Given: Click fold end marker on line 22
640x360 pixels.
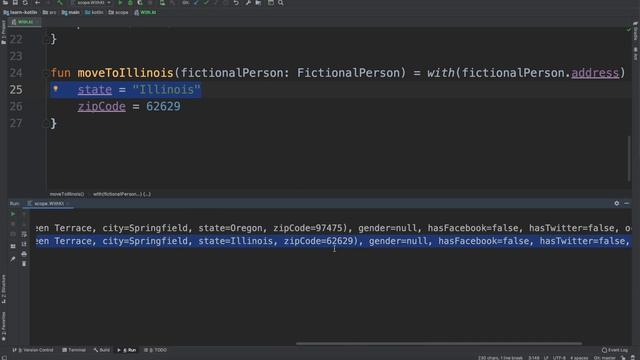Looking at the screenshot, I should coord(45,40).
